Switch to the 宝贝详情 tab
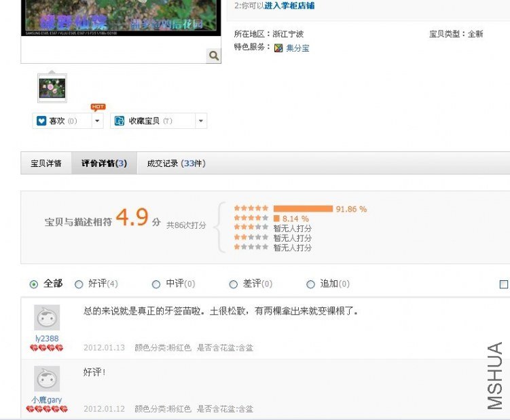 (46, 164)
